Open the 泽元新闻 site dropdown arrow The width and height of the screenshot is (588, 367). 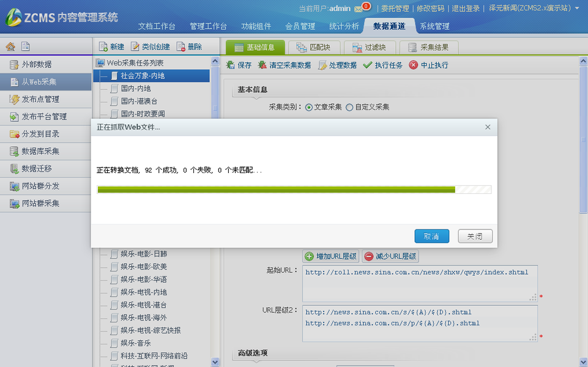click(576, 9)
